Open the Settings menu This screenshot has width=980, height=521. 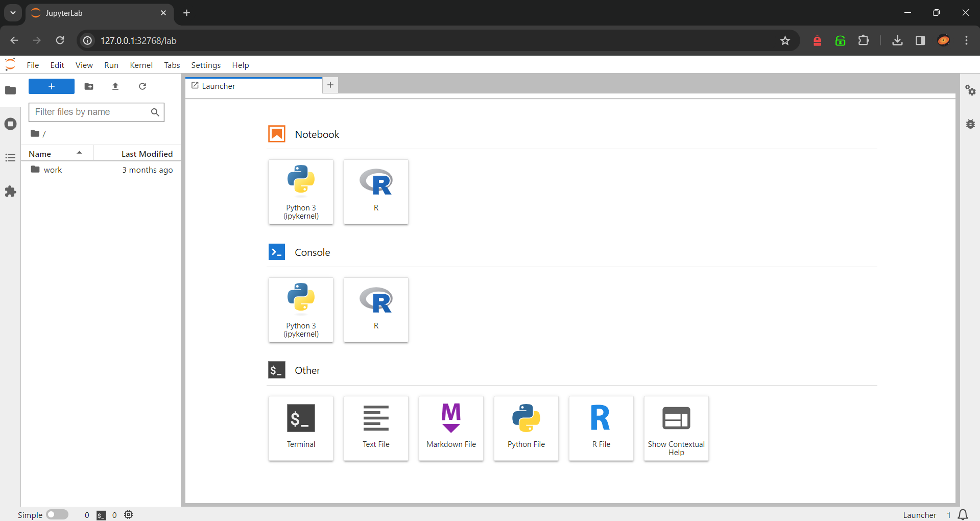point(206,65)
